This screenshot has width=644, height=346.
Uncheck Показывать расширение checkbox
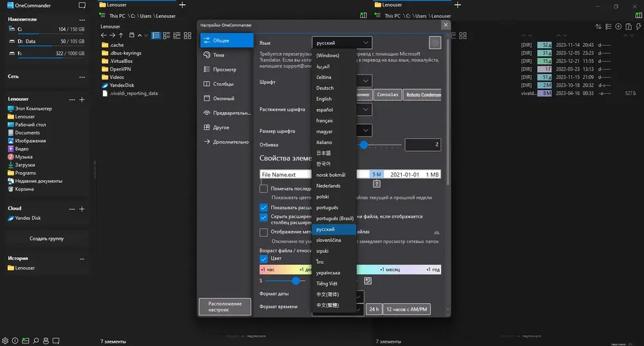coord(263,208)
